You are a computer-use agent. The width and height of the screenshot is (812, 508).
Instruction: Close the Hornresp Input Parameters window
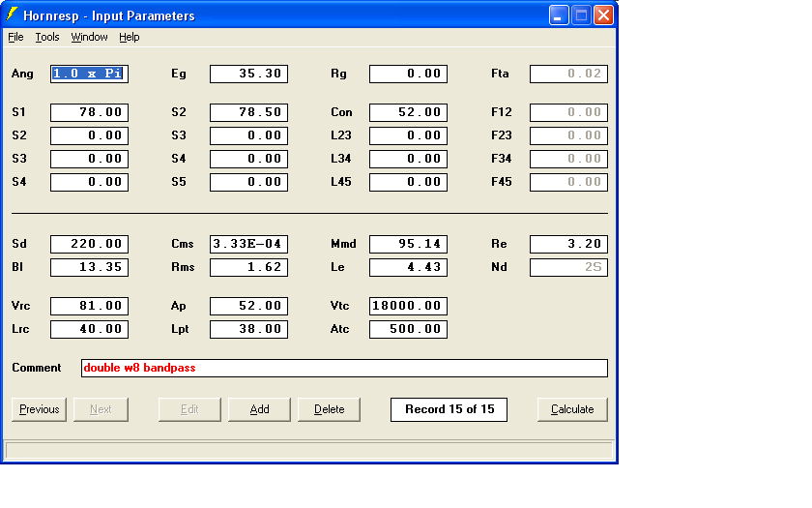tap(603, 15)
